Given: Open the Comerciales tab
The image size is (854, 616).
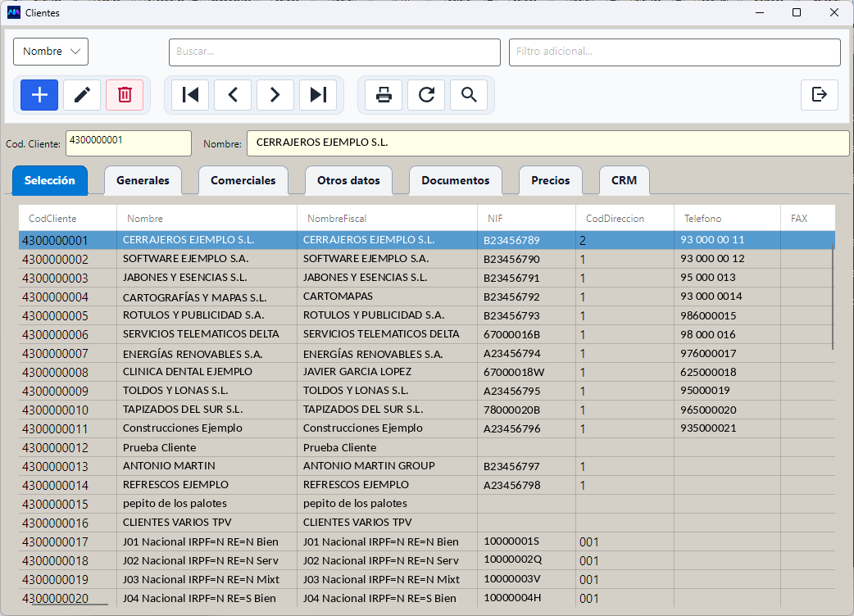Looking at the screenshot, I should [243, 180].
